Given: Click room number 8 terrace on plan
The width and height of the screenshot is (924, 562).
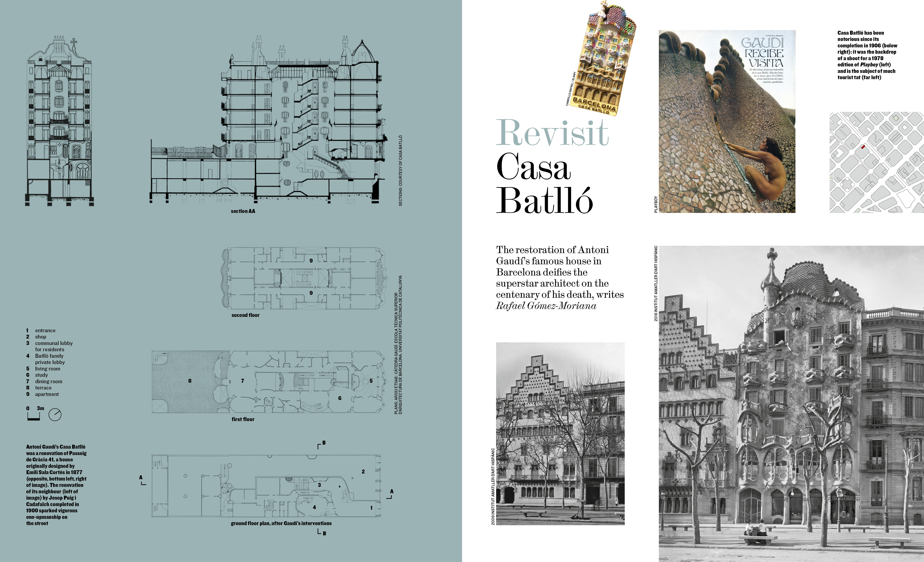Looking at the screenshot, I should point(190,381).
